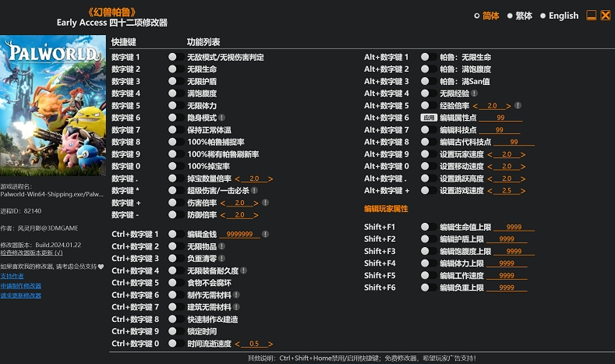This screenshot has height=364, width=615.
Task: Click the 编辑金钱 value field 9999999
Action: (239, 234)
